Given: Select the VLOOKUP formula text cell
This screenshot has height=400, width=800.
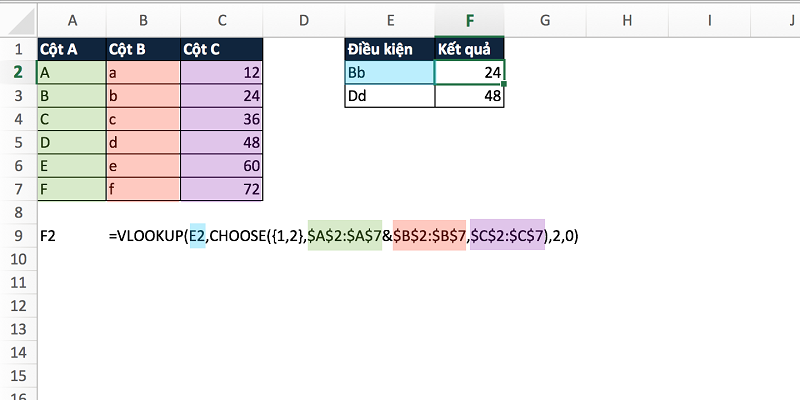Looking at the screenshot, I should pyautogui.click(x=345, y=236).
